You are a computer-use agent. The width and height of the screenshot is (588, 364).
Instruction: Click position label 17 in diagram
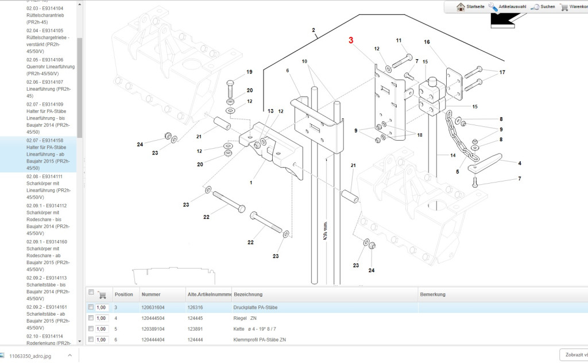pyautogui.click(x=502, y=72)
